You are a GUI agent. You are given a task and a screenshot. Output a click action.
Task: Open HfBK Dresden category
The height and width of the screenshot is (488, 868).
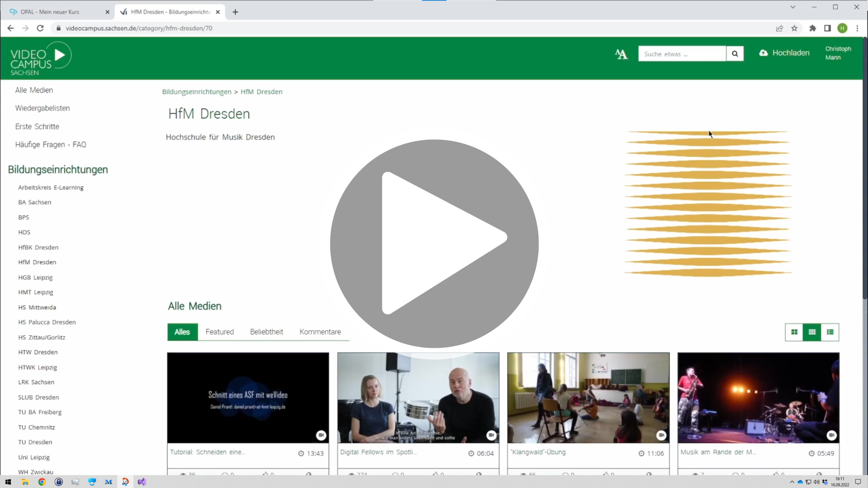[38, 247]
